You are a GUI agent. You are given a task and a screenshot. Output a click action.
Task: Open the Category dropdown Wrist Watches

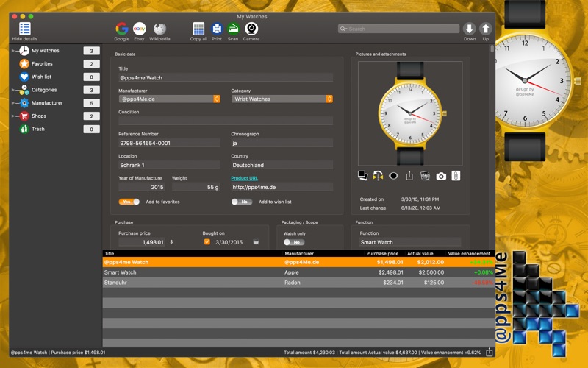[282, 99]
